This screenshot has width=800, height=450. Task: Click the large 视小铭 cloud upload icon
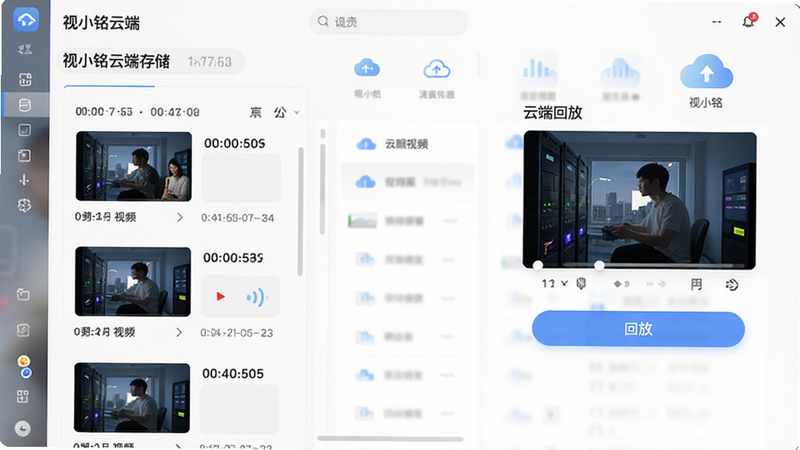click(x=707, y=72)
